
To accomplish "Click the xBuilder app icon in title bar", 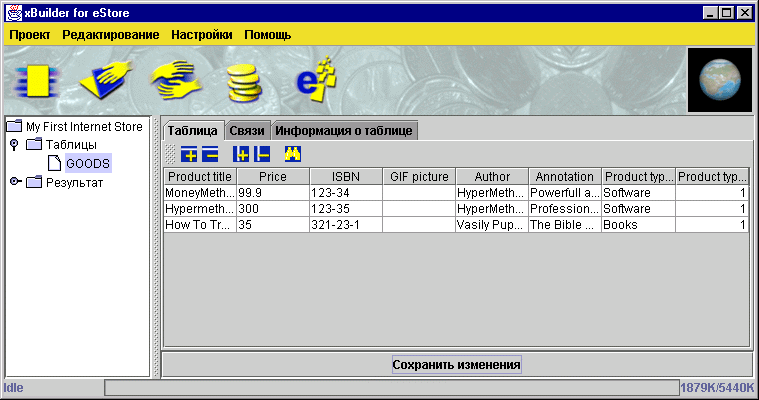I will [14, 13].
